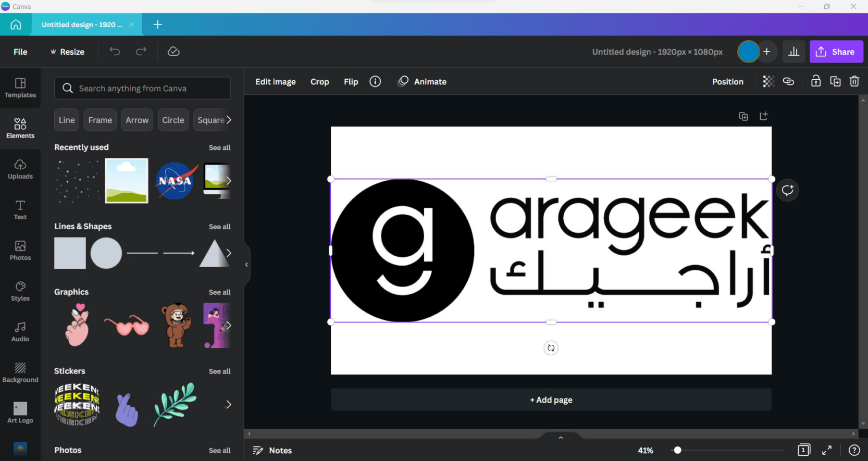Open the Text sidebar tab

click(20, 210)
